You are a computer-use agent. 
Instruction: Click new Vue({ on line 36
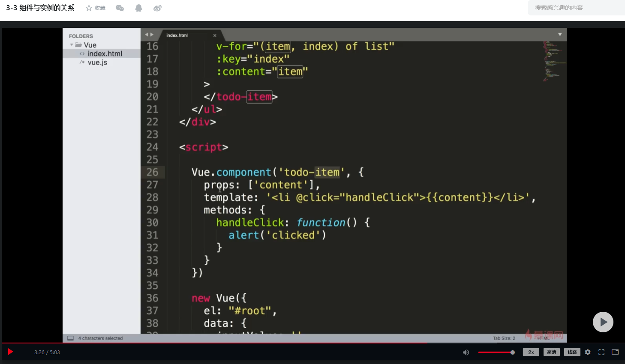pos(219,298)
